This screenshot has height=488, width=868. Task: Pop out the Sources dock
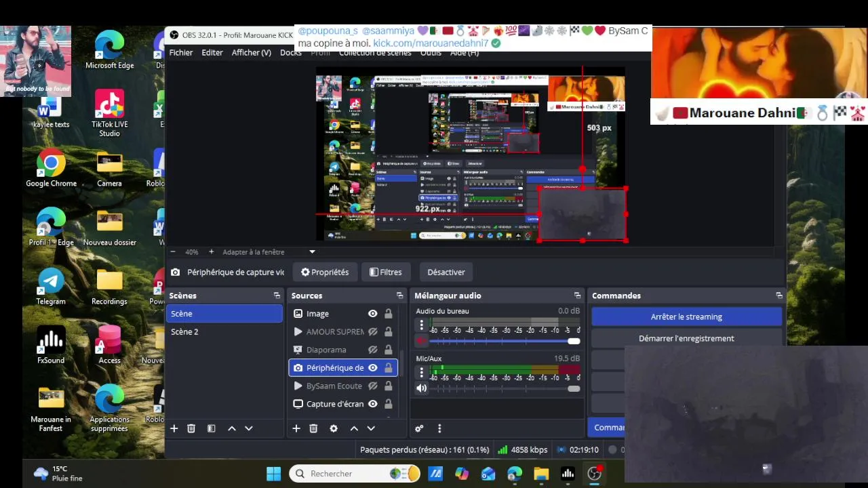point(399,296)
